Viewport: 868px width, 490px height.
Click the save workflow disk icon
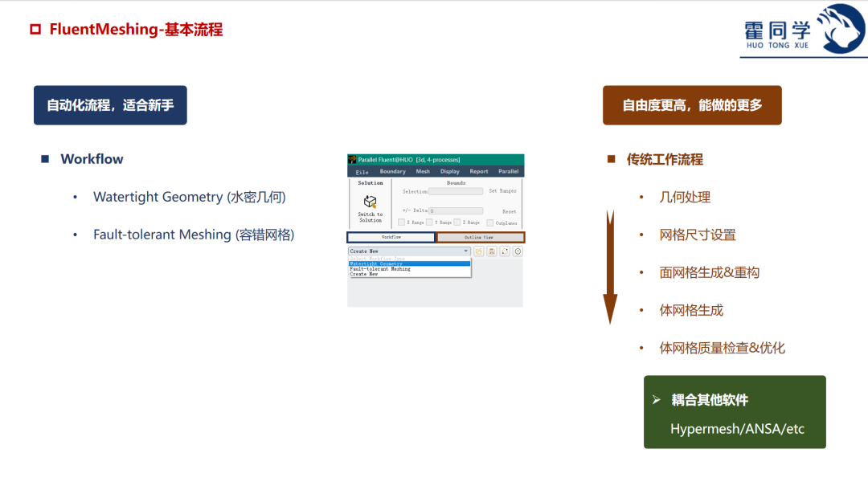[x=492, y=251]
